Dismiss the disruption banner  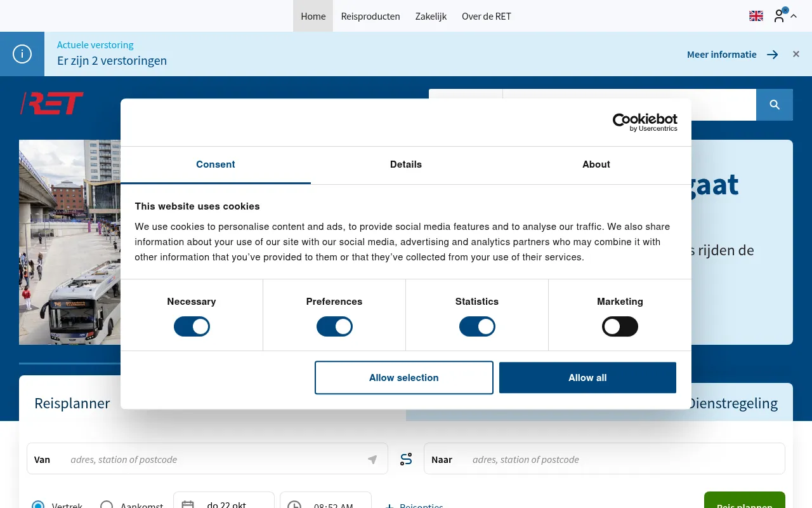796,54
